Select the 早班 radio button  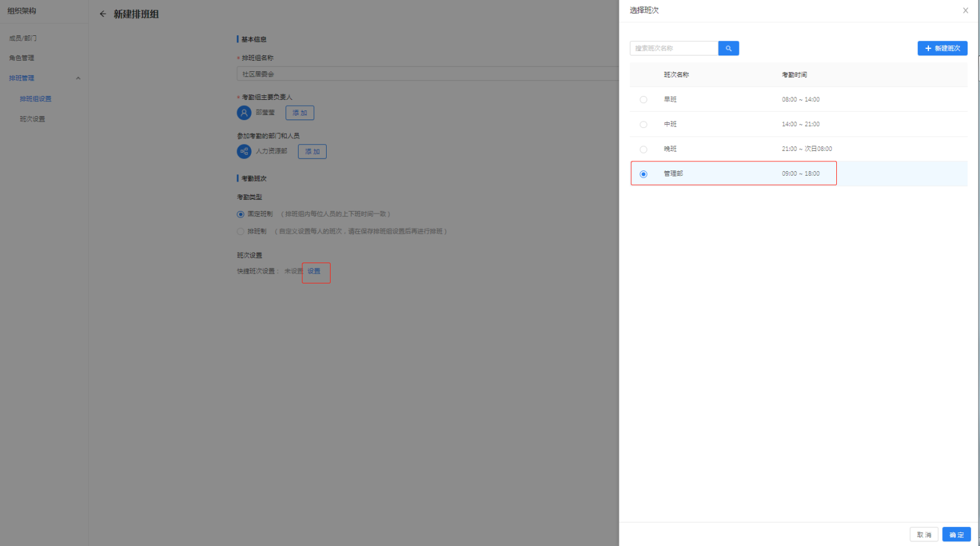point(644,100)
